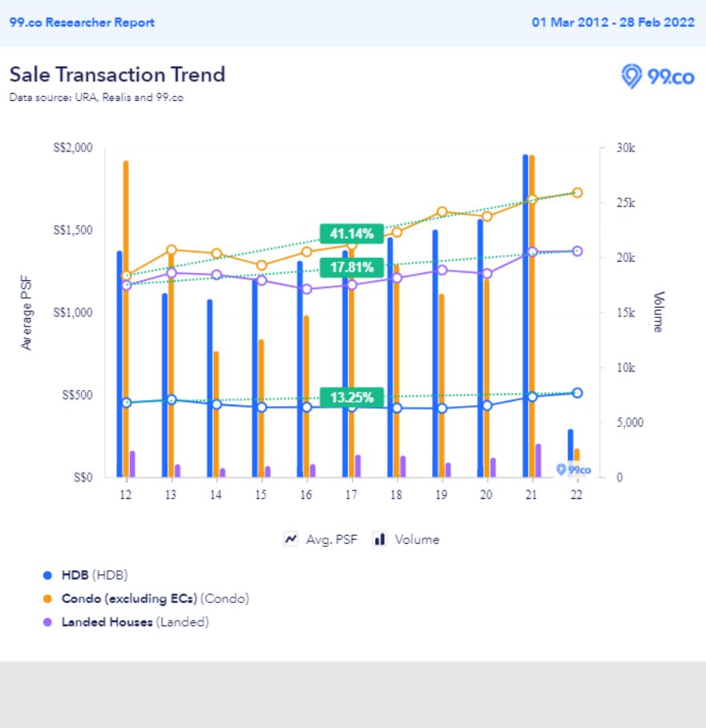Click the orange Condo legend dot

click(47, 598)
